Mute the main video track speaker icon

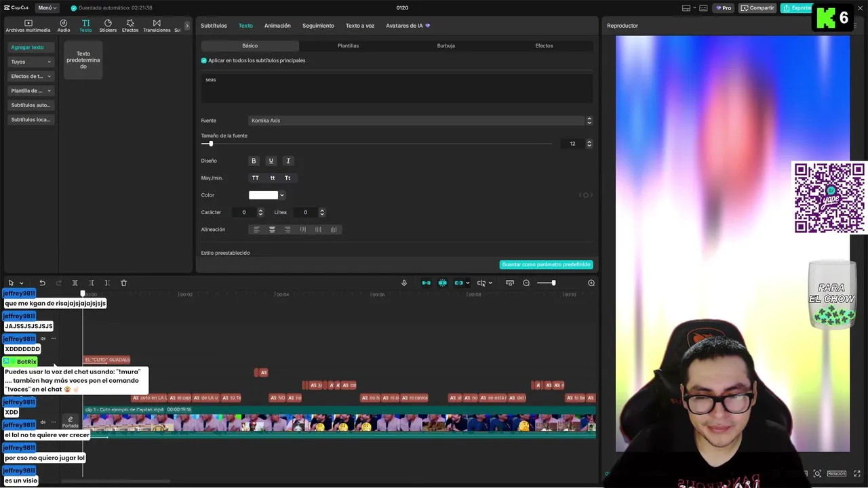[43, 422]
